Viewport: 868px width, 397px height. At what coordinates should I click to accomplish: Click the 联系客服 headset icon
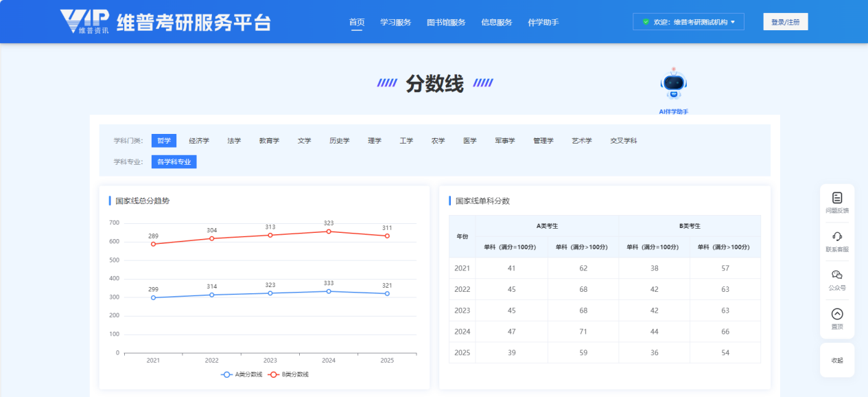point(836,236)
